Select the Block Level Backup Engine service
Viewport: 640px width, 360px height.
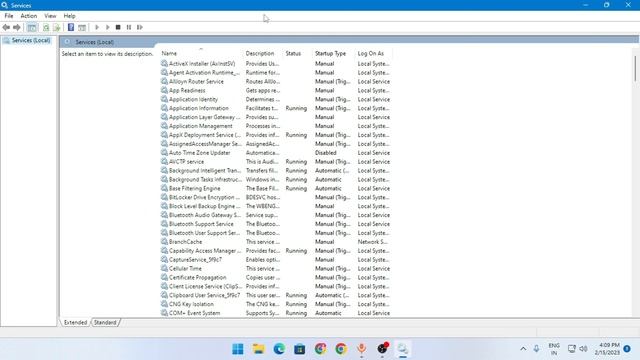276,206
